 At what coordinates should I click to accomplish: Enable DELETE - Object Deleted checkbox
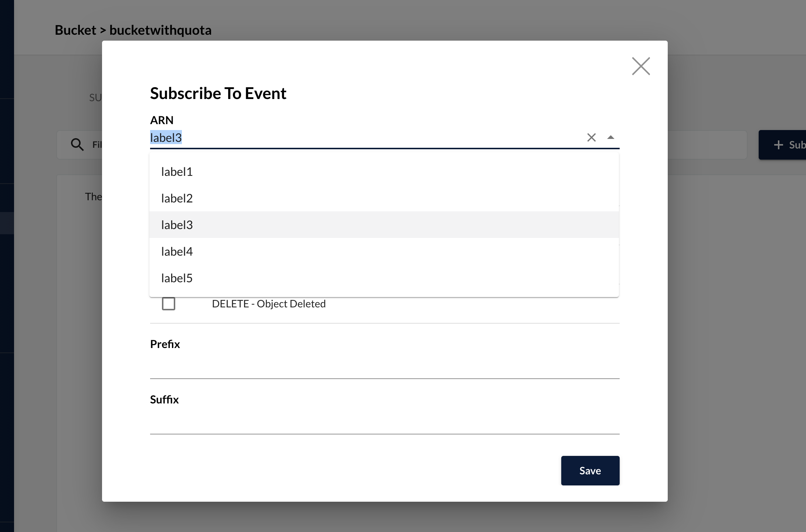coord(169,304)
